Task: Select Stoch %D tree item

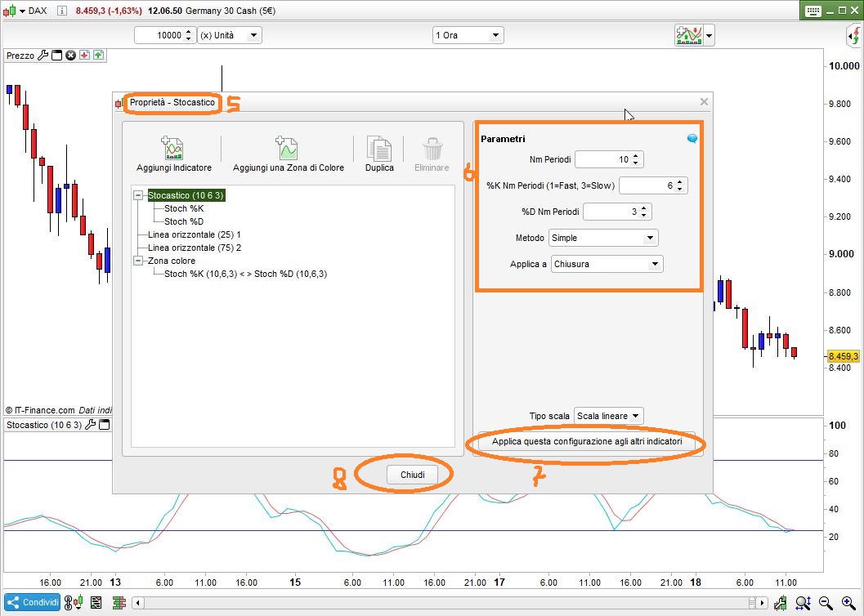Action: coord(184,222)
